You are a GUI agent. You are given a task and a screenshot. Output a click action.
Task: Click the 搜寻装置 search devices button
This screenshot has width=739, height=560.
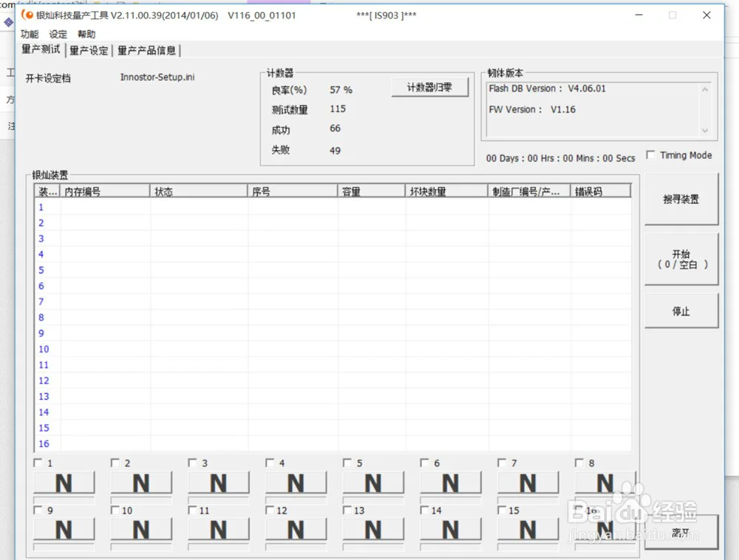pyautogui.click(x=681, y=199)
